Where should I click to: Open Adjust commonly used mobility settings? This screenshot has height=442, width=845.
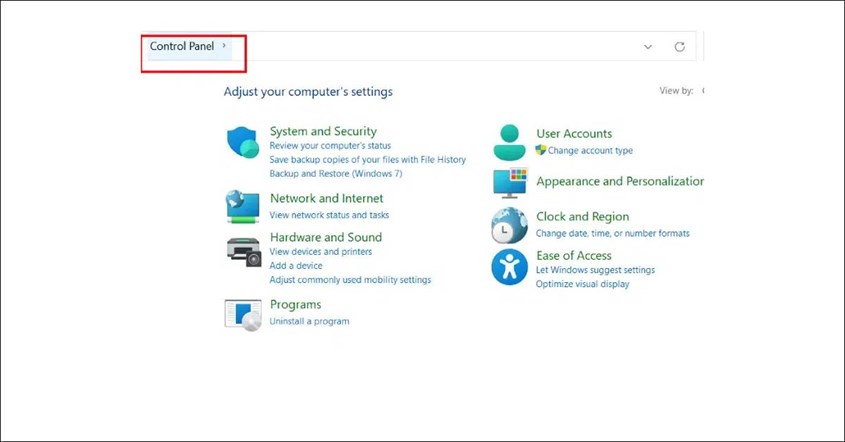click(350, 280)
